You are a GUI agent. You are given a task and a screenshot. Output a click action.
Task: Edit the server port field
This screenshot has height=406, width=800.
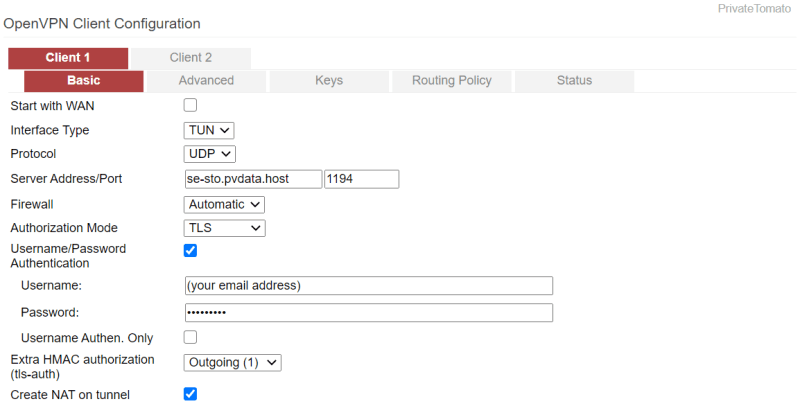[x=361, y=179]
